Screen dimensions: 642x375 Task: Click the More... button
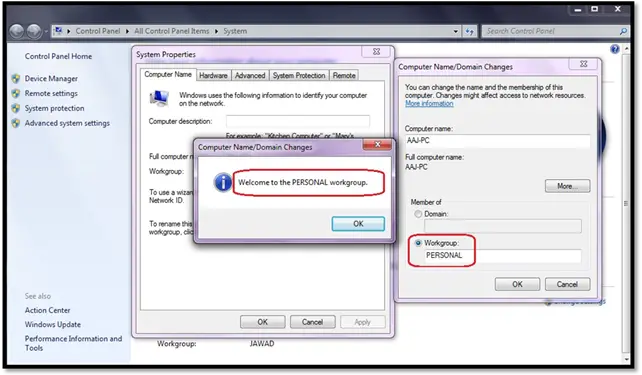(x=567, y=186)
